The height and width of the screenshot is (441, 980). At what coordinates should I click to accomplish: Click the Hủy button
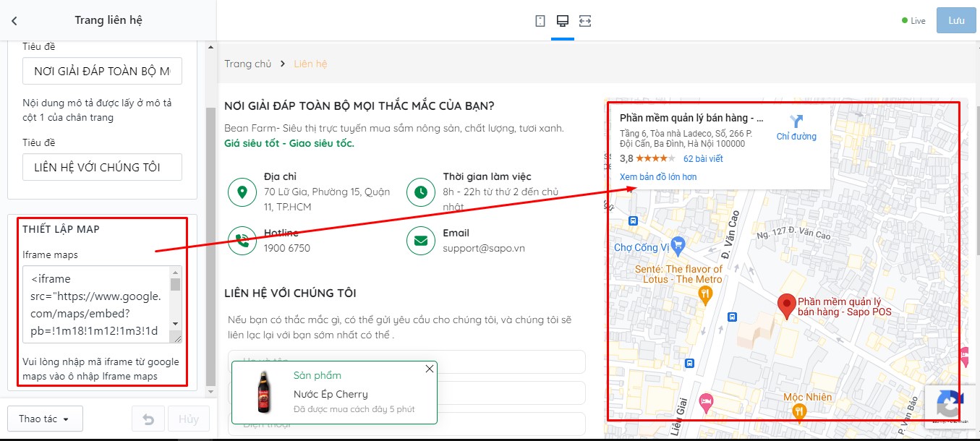tap(189, 419)
